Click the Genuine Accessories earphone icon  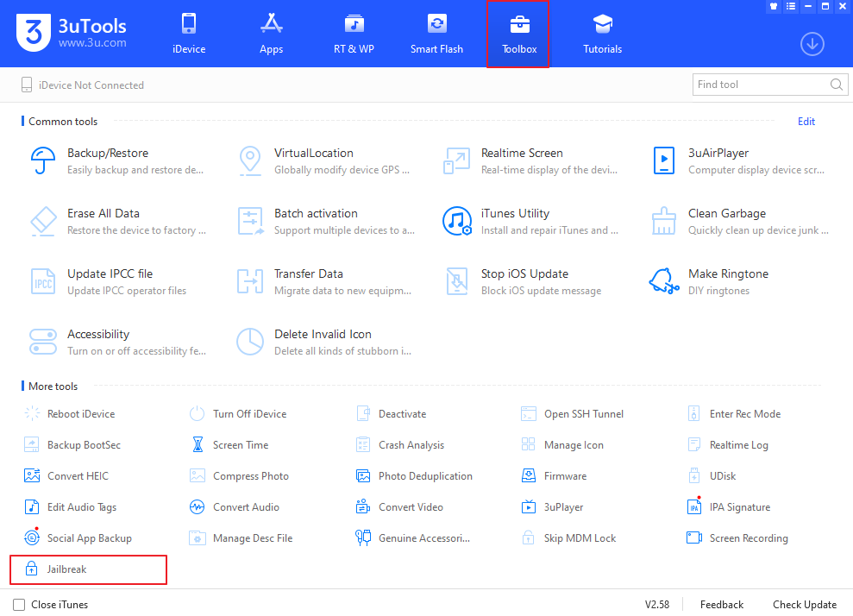(x=363, y=537)
